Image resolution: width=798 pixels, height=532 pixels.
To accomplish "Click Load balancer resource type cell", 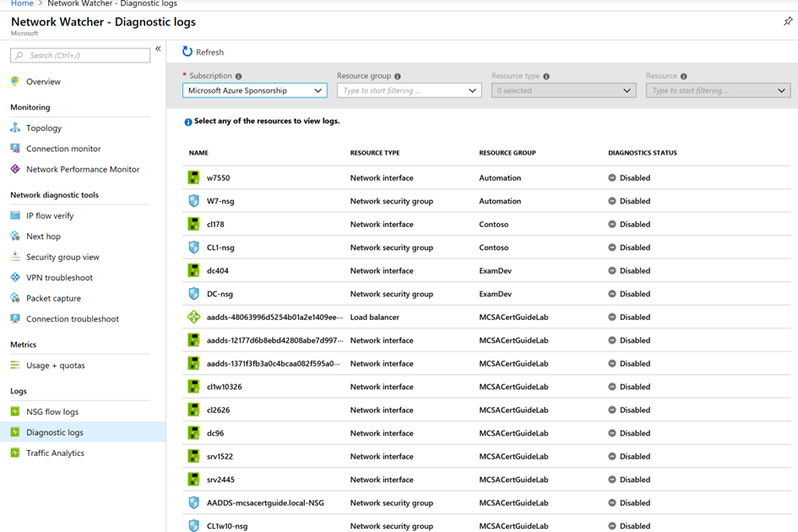I will pos(375,318).
